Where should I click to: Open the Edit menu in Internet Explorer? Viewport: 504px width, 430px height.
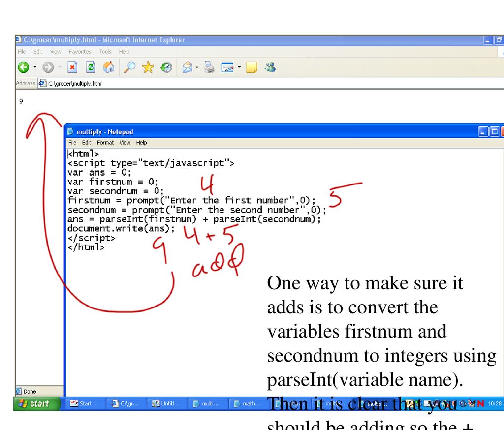tap(38, 52)
